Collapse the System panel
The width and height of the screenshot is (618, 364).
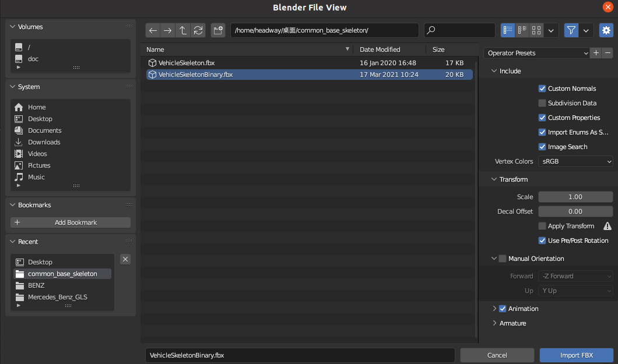pos(13,87)
